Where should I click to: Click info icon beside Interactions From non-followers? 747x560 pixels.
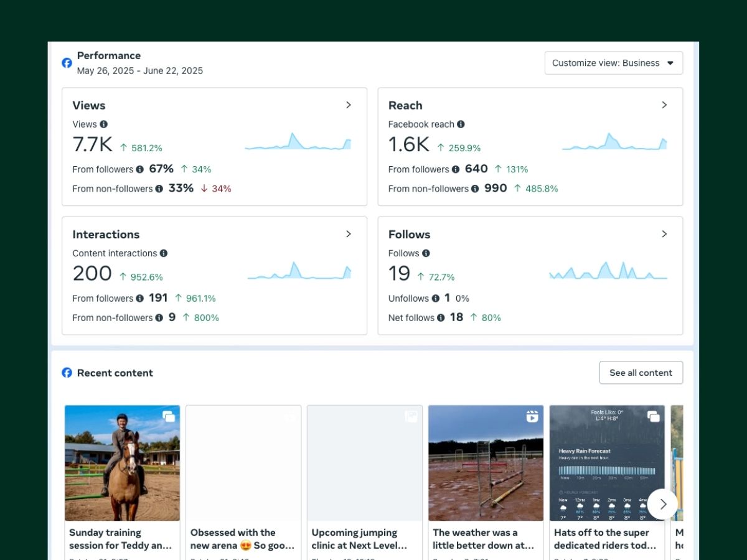click(159, 317)
